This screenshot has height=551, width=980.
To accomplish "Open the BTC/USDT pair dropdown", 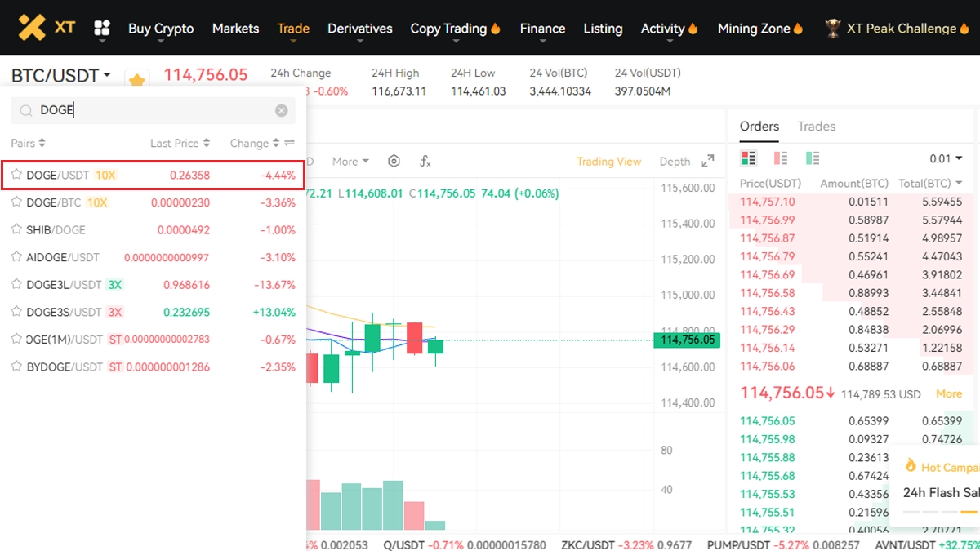I will (x=60, y=76).
